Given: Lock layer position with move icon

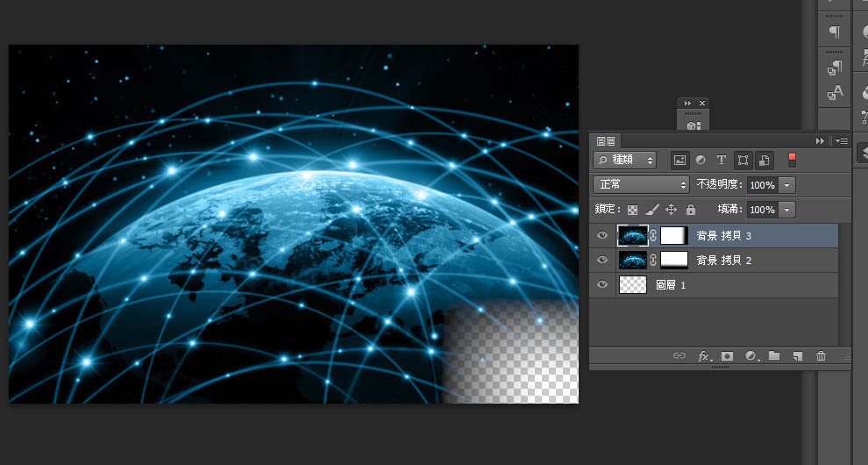Looking at the screenshot, I should [x=671, y=210].
